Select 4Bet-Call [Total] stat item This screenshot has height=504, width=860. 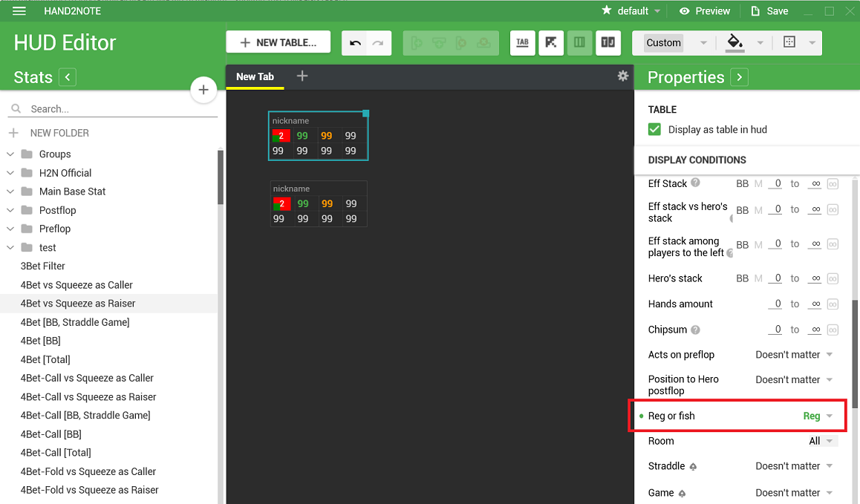point(56,453)
